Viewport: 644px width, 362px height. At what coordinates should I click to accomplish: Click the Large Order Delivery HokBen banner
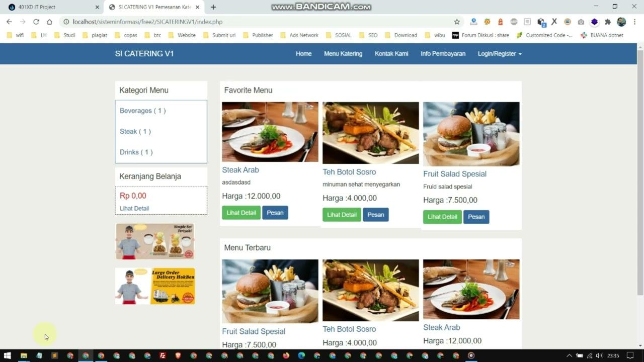coord(155,286)
